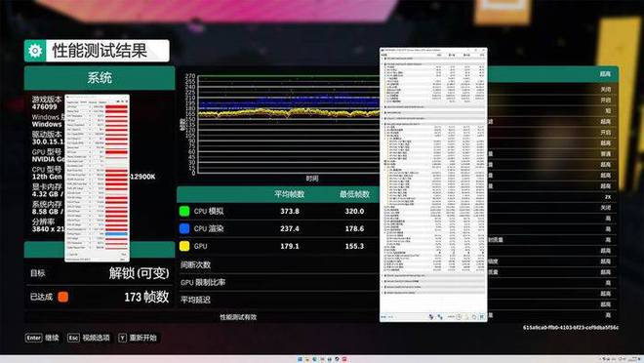Click the 解锁 (可变) target value
This screenshot has height=363, width=644.
click(139, 273)
